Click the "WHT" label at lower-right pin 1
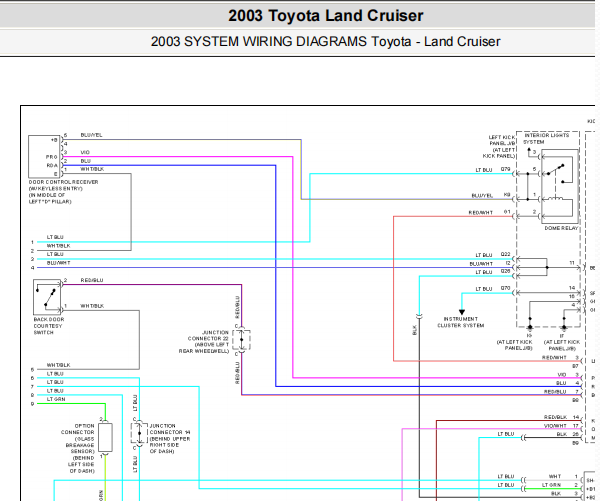The height and width of the screenshot is (501, 600). click(x=555, y=477)
